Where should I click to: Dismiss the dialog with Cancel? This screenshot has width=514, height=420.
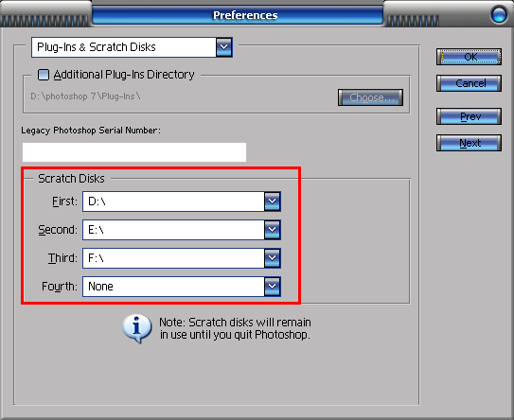tap(469, 83)
